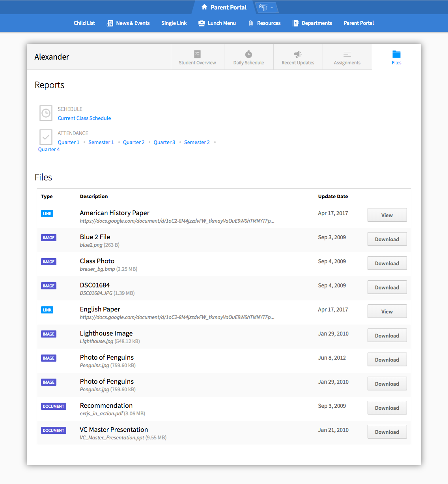The height and width of the screenshot is (484, 448).
Task: Click the Parent Portal home icon
Action: point(204,7)
